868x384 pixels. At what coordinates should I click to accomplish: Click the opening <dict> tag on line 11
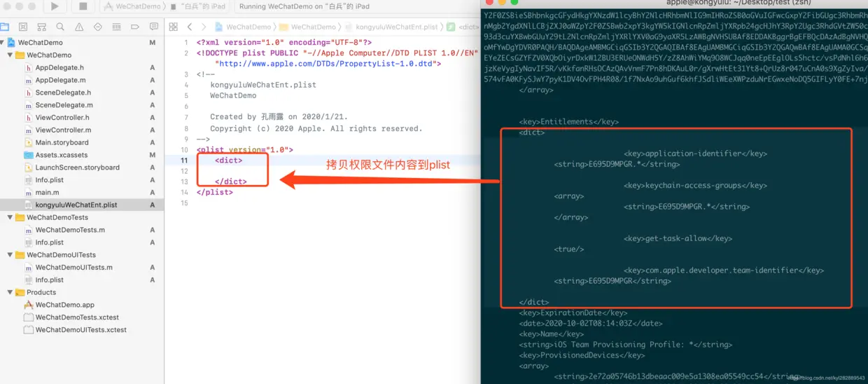coord(229,160)
